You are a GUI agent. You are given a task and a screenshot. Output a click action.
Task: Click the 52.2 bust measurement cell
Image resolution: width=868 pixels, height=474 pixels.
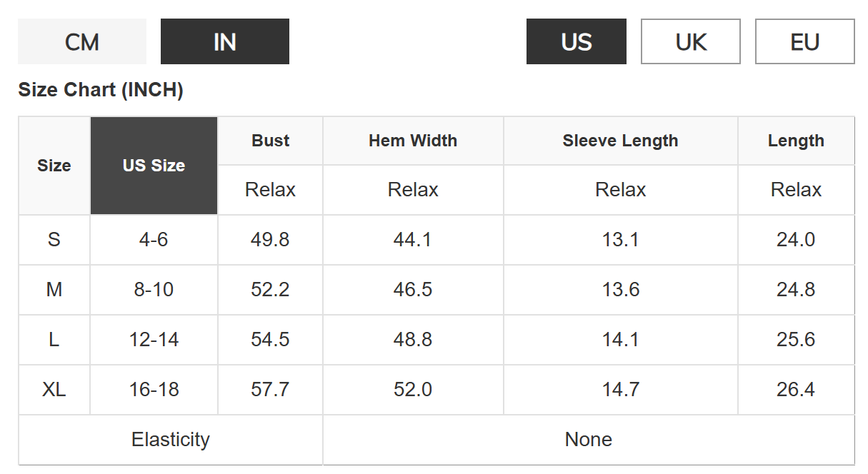[270, 290]
